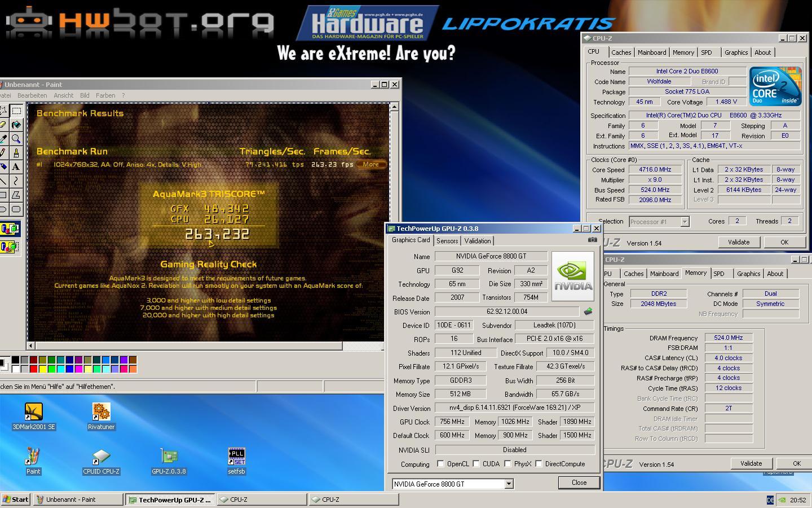
Task: Open Caches tab in CPU-Z processor window
Action: pos(621,52)
